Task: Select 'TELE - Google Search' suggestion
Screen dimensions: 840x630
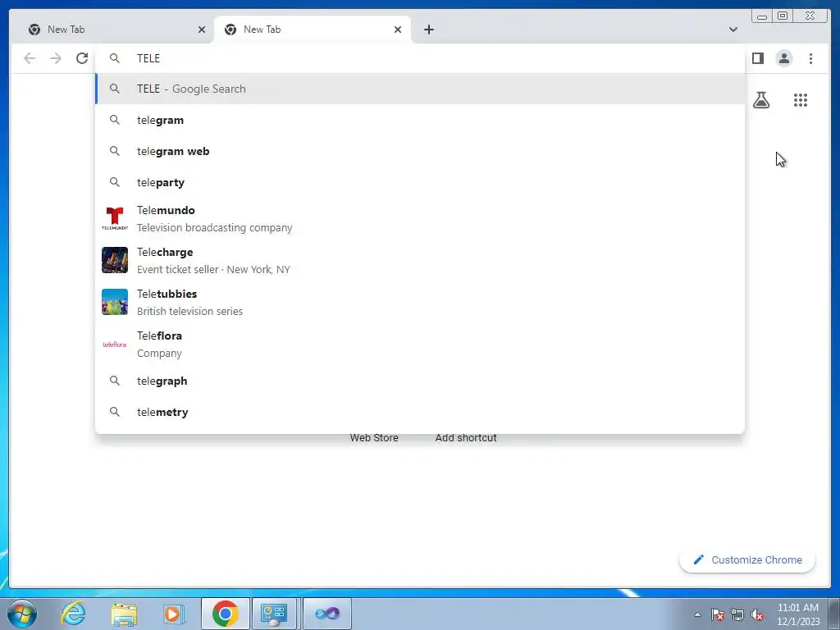Action: point(420,89)
